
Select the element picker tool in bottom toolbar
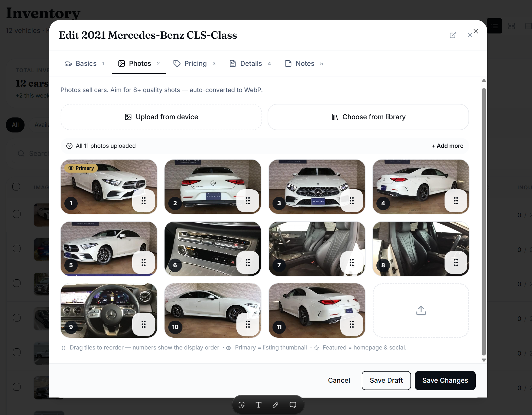pyautogui.click(x=242, y=405)
